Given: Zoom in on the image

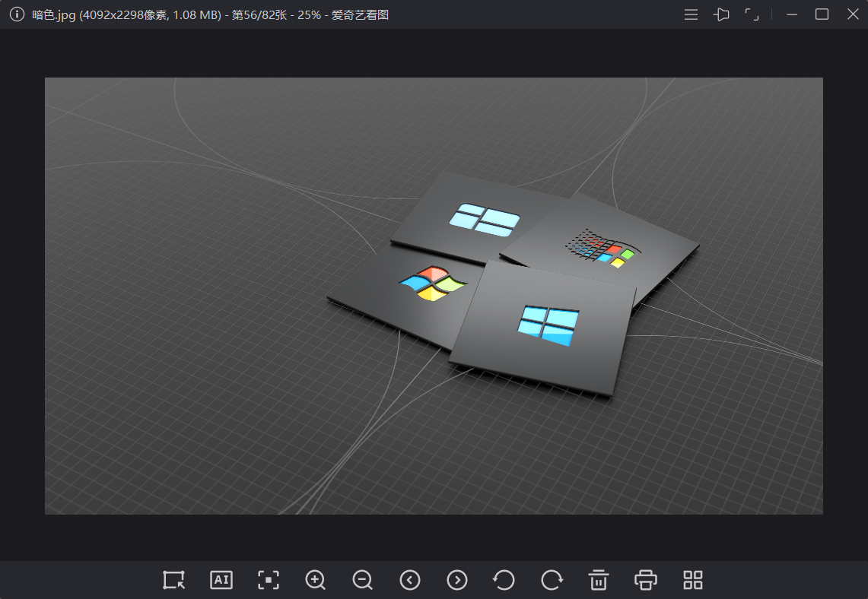Looking at the screenshot, I should pos(316,580).
